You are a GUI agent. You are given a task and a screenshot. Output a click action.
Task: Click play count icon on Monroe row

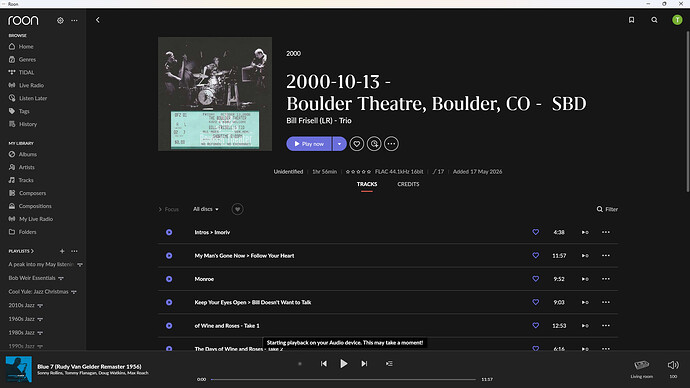point(585,279)
